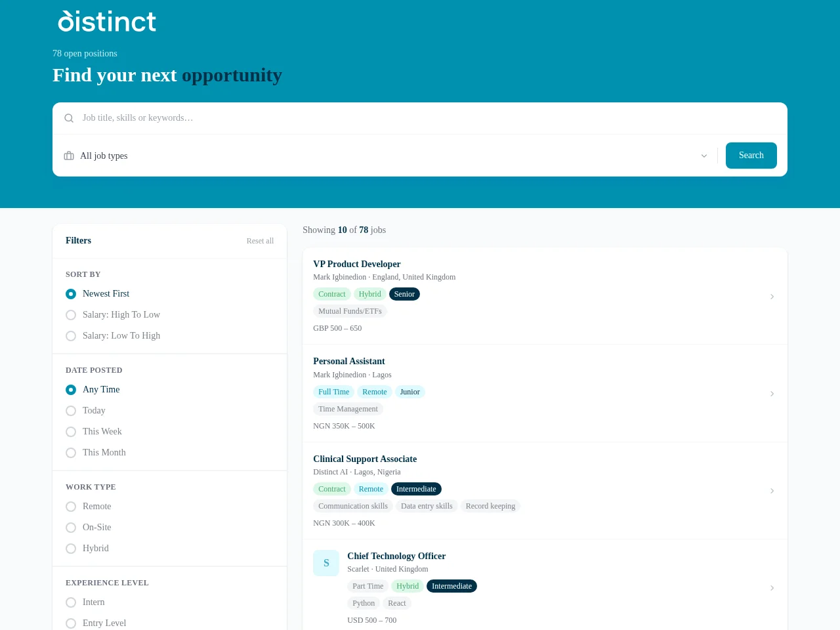
Task: Open Personal Assistant job title
Action: coord(349,361)
